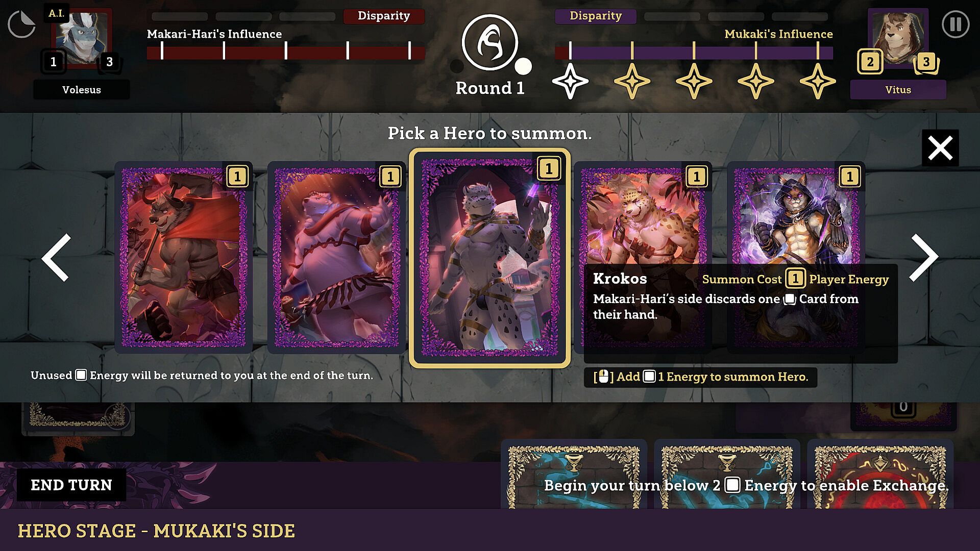Select the purple Disparity tab
The height and width of the screenshot is (551, 980).
coord(596,16)
